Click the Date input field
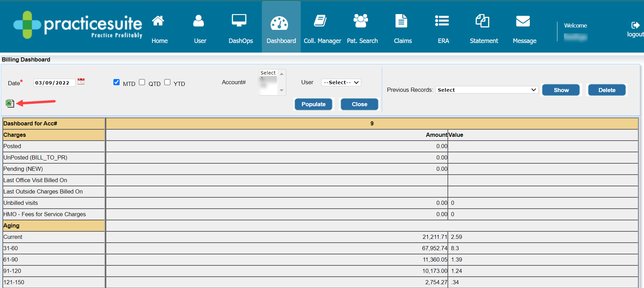This screenshot has height=288, width=644. coord(54,83)
